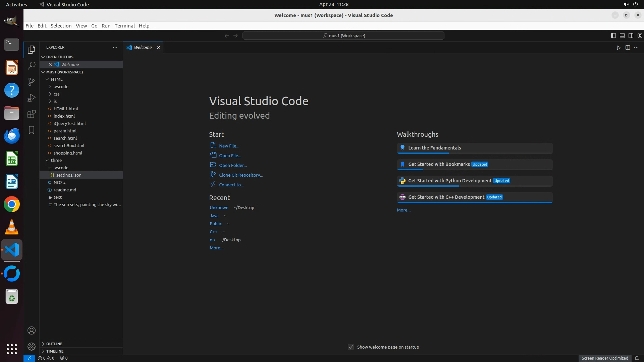
Task: Toggle the primary side bar visibility
Action: (613, 36)
